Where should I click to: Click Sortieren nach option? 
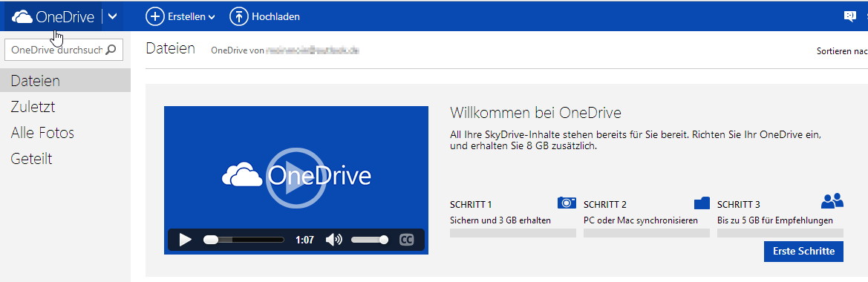pyautogui.click(x=842, y=51)
